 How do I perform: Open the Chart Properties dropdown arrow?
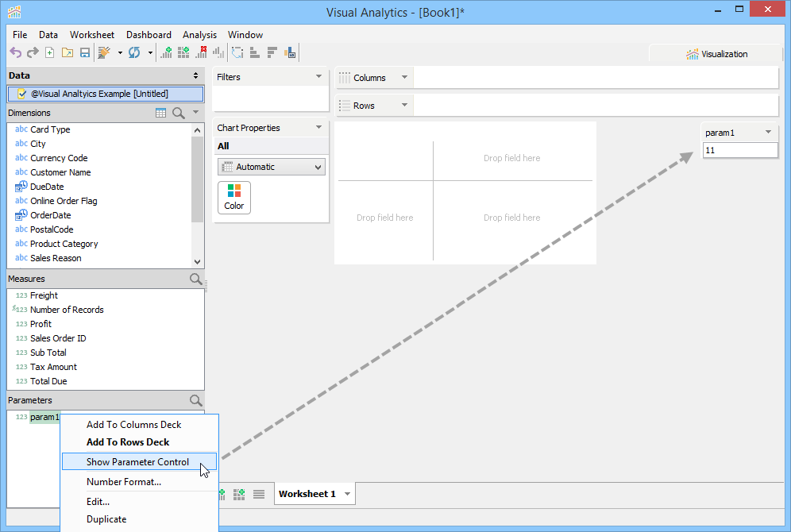click(318, 127)
